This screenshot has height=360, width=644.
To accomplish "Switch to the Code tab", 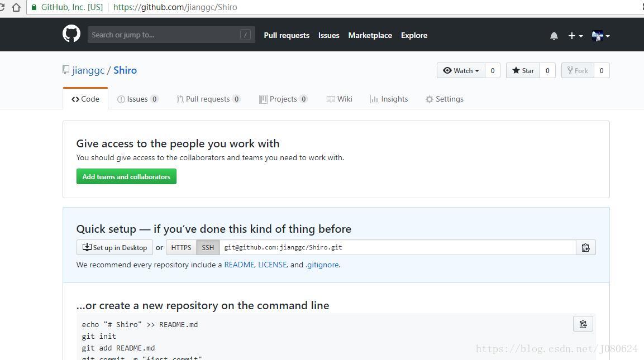I will point(85,99).
